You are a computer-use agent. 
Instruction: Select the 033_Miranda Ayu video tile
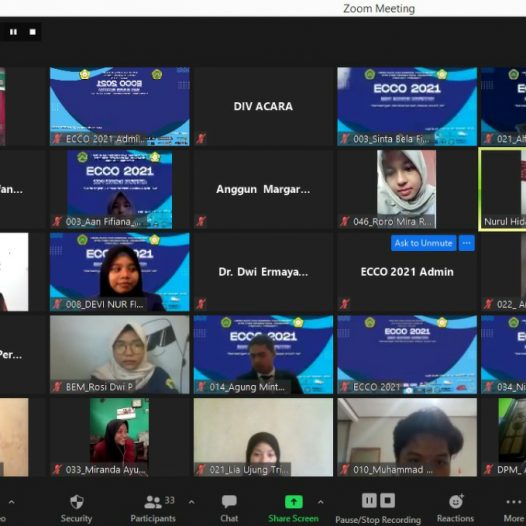point(120,437)
